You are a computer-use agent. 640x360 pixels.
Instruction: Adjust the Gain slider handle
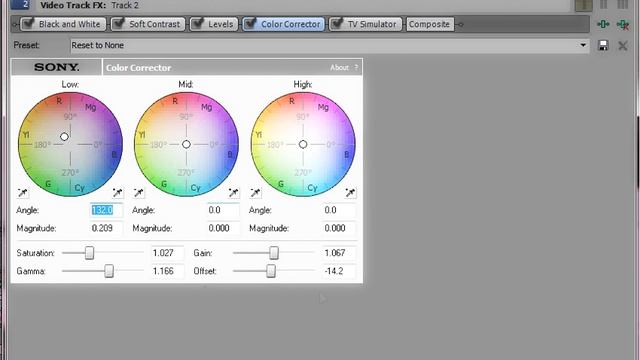[x=274, y=253]
